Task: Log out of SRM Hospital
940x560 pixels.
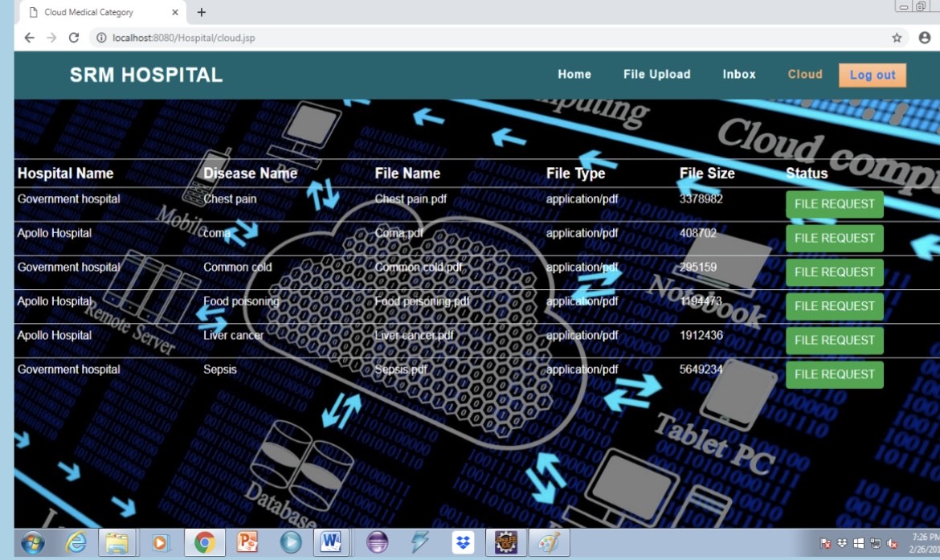Action: [x=873, y=75]
